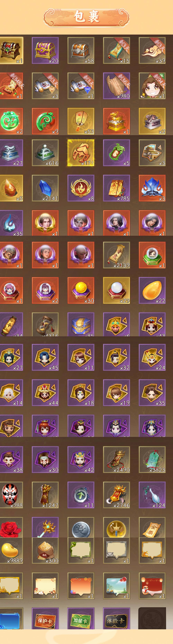Pick the golden horse item x174
Image resolution: width=173 pixels, height=644 pixels.
coord(81,153)
